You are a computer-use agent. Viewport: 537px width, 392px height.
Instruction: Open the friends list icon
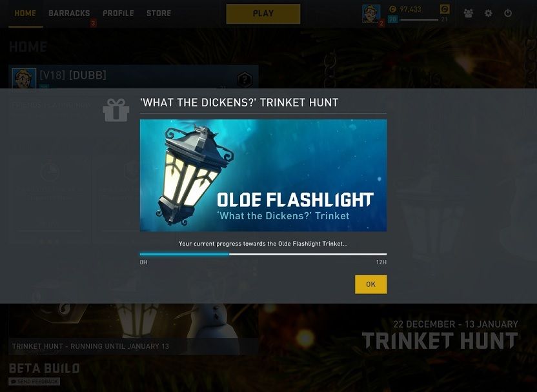tap(468, 14)
